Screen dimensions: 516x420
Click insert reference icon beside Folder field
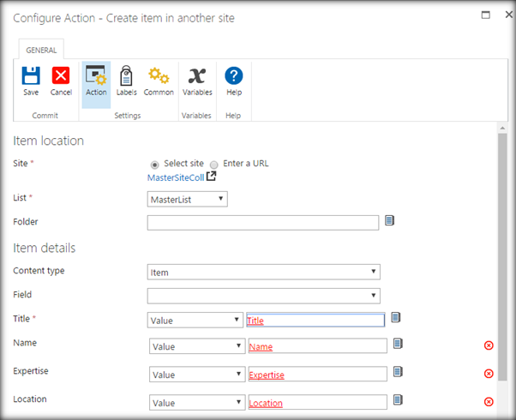tap(389, 221)
